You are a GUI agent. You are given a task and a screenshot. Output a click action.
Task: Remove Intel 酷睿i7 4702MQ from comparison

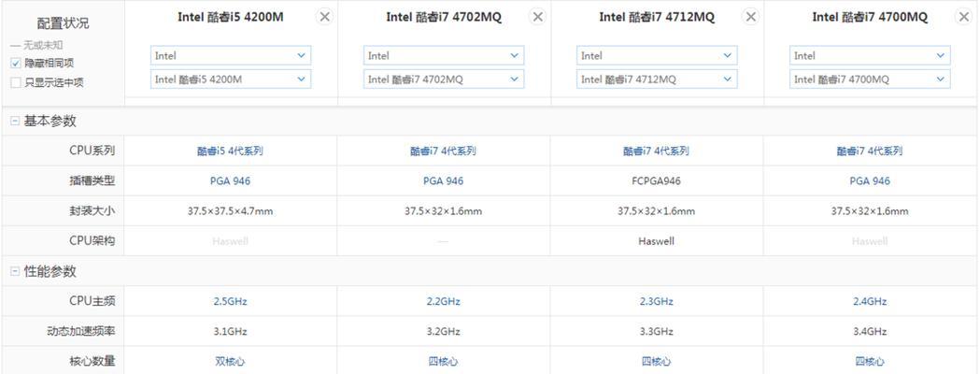[537, 17]
